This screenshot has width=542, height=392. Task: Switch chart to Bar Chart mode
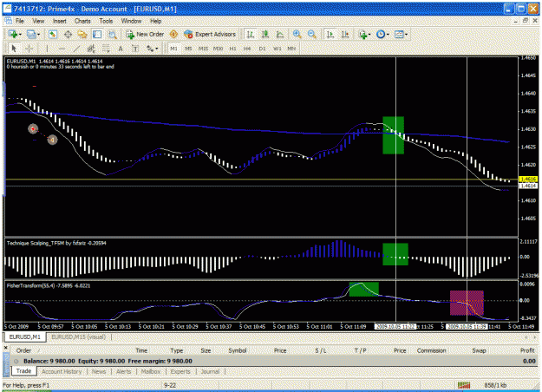click(x=251, y=34)
